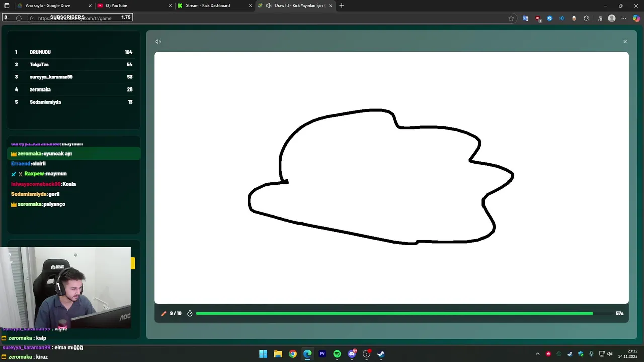
Task: Close the Google Drive tab
Action: point(90,6)
